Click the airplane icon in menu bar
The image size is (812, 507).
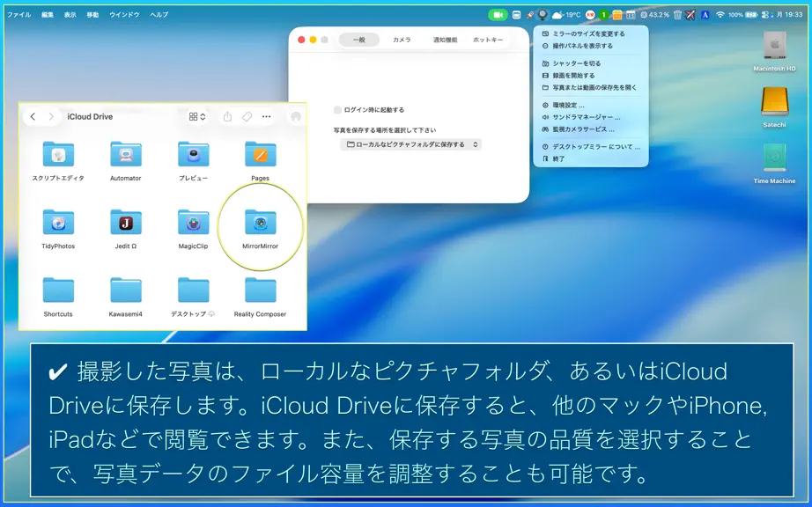click(690, 15)
